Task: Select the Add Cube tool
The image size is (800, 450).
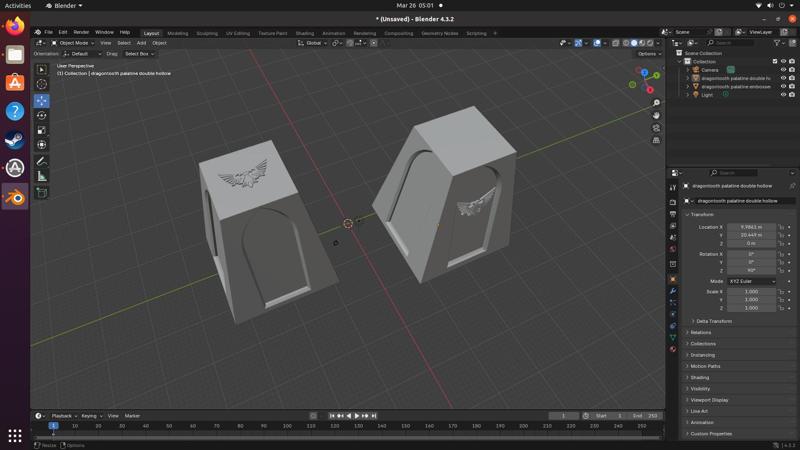Action: (x=42, y=192)
